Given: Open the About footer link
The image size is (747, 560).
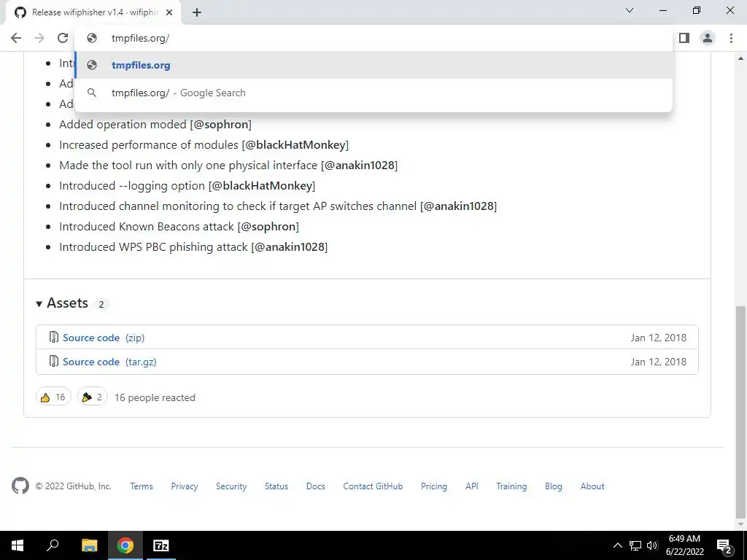Looking at the screenshot, I should click(x=592, y=486).
